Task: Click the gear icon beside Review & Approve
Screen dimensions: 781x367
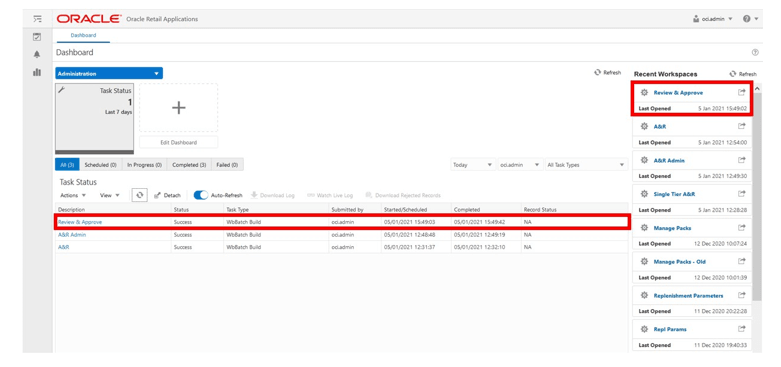Action: [644, 93]
